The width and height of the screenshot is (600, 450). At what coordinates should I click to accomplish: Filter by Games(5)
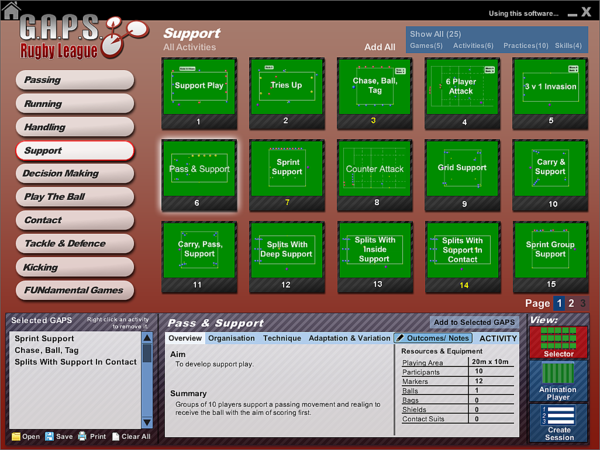426,46
